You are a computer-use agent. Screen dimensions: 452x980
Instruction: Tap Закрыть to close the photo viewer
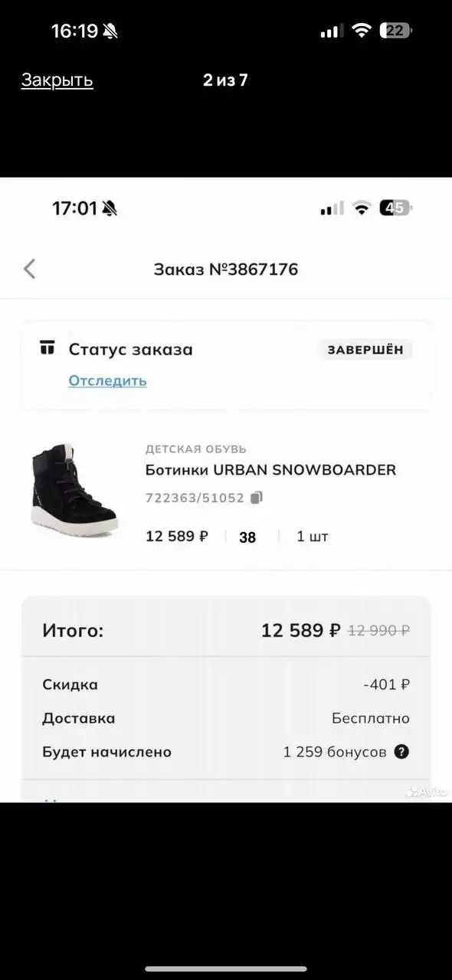pos(56,80)
